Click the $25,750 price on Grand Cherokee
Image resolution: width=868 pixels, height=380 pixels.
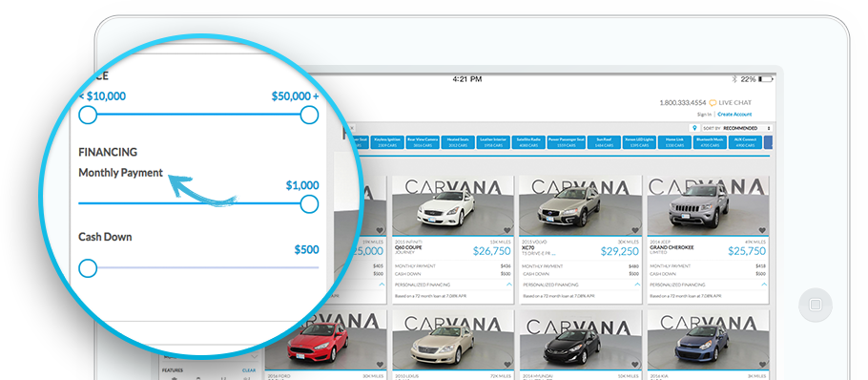click(x=747, y=251)
